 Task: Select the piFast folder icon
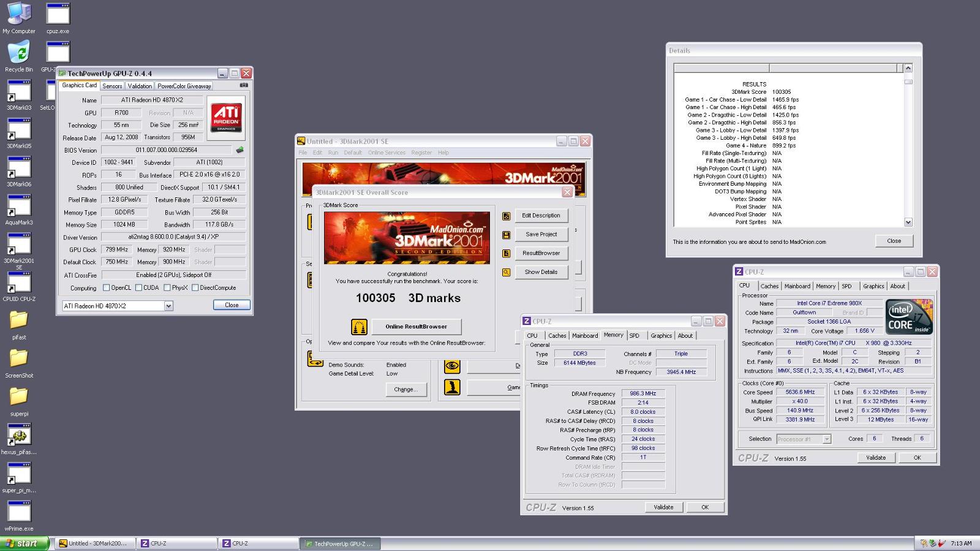[19, 324]
